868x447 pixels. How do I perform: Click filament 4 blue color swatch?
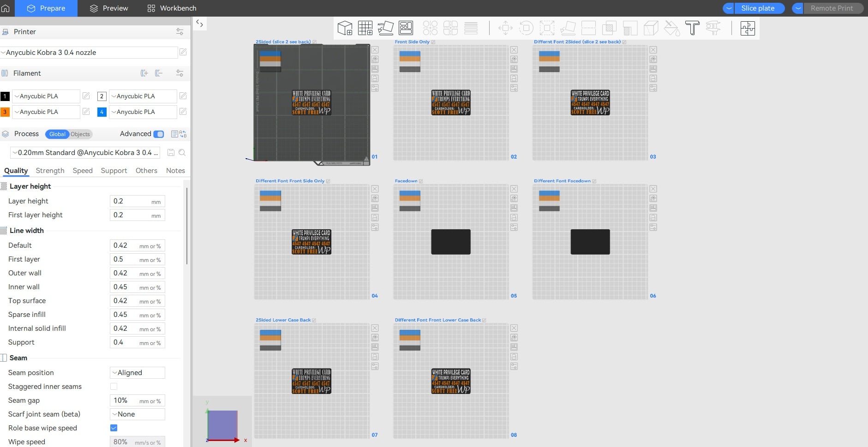(102, 112)
